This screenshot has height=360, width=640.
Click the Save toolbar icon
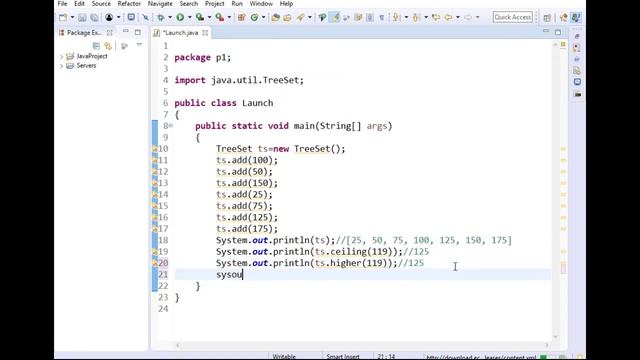(x=82, y=18)
